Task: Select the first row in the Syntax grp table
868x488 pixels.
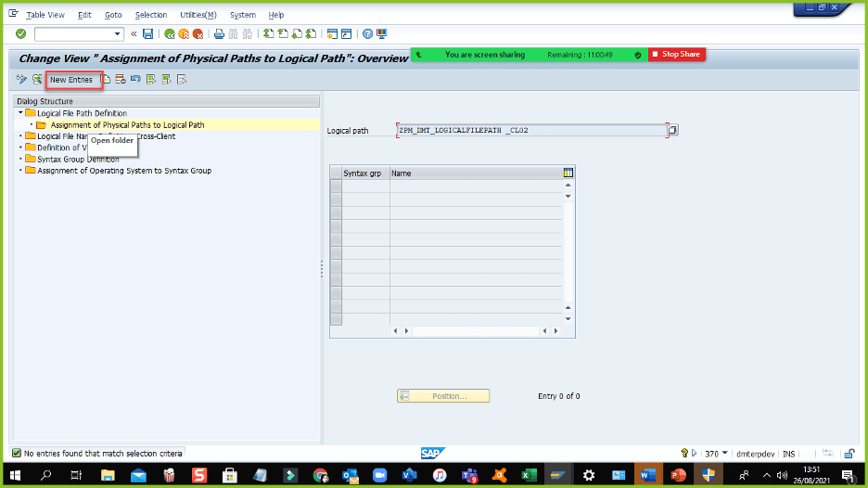Action: click(x=336, y=186)
